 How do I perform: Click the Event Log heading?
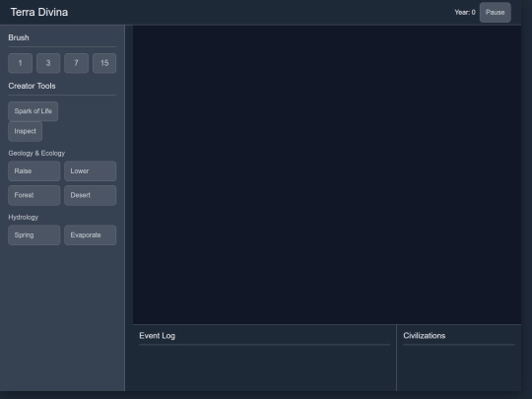tap(157, 336)
